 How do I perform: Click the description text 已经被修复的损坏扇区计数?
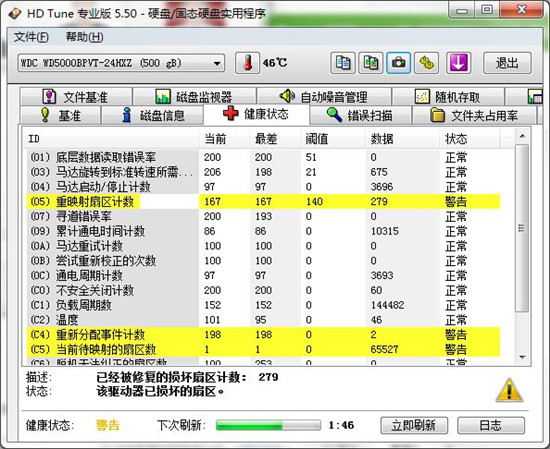tap(171, 377)
